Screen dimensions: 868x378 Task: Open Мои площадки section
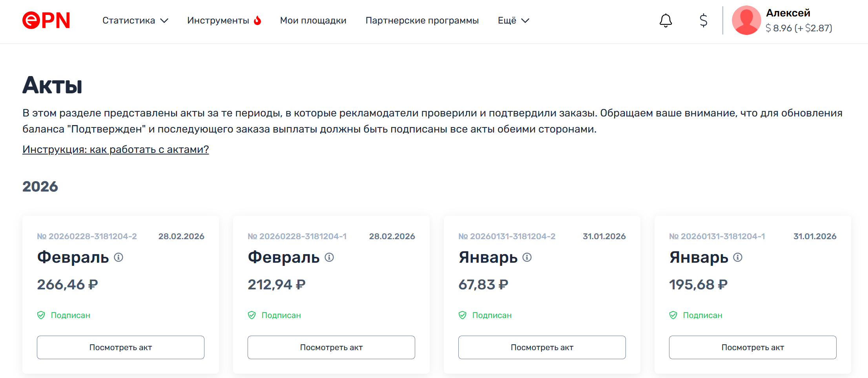tap(313, 20)
